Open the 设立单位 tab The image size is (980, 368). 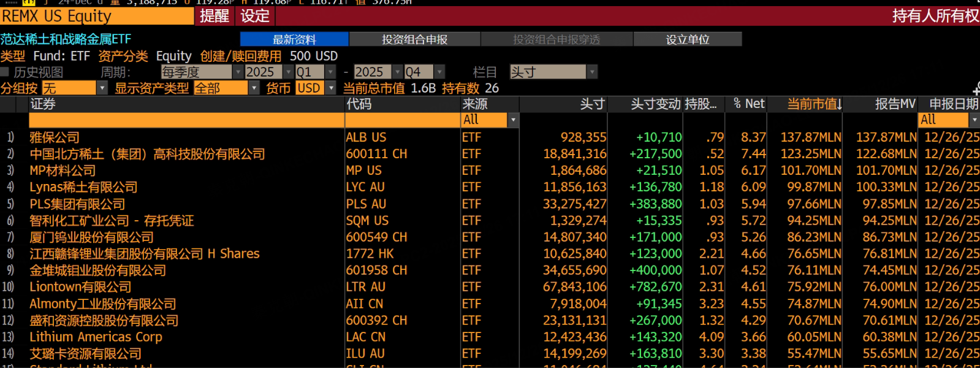[688, 39]
